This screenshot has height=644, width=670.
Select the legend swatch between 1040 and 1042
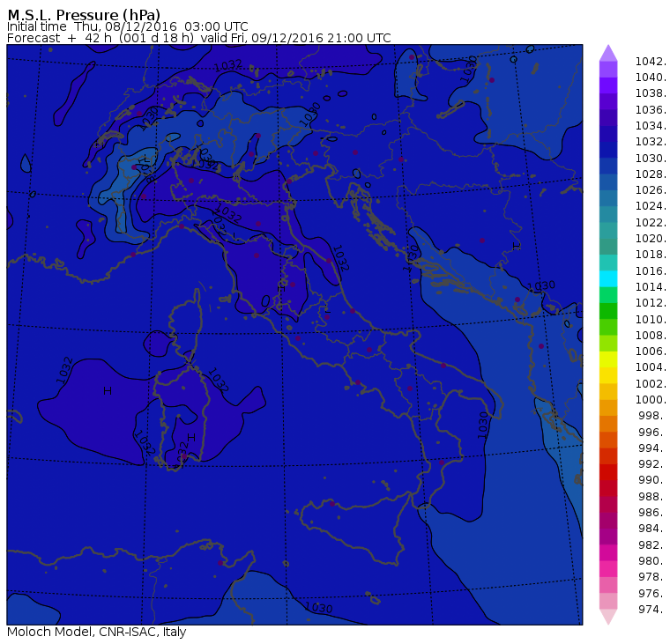pos(608,70)
